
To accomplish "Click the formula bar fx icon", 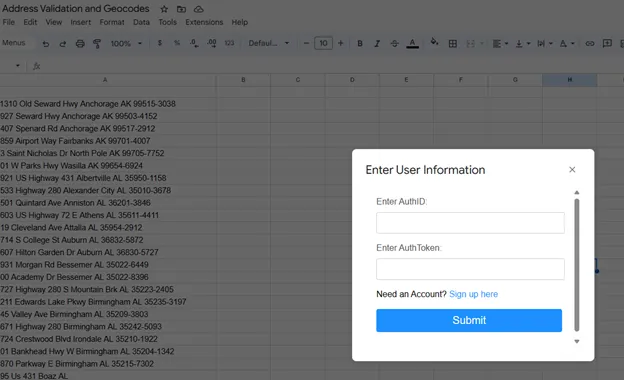I will point(37,66).
